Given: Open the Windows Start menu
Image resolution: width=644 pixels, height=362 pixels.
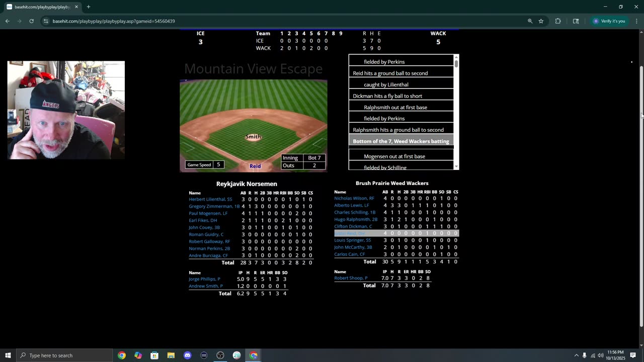Looking at the screenshot, I should pyautogui.click(x=8, y=355).
